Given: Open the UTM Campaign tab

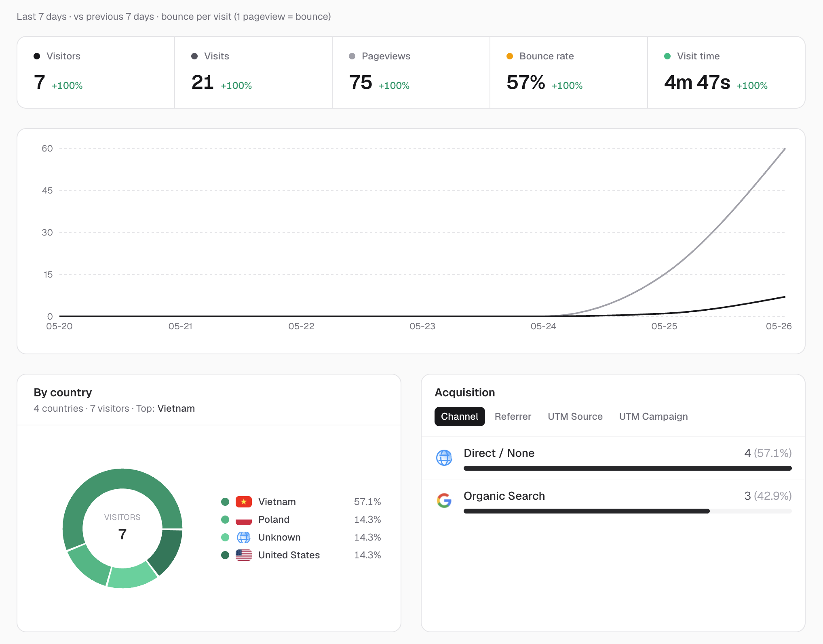Looking at the screenshot, I should pos(653,417).
